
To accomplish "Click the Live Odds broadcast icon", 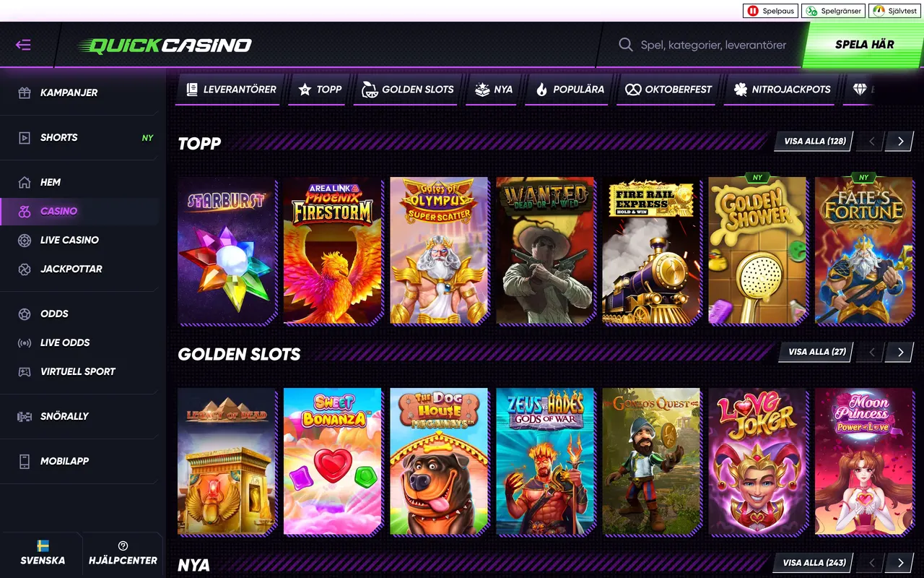I will pyautogui.click(x=25, y=342).
